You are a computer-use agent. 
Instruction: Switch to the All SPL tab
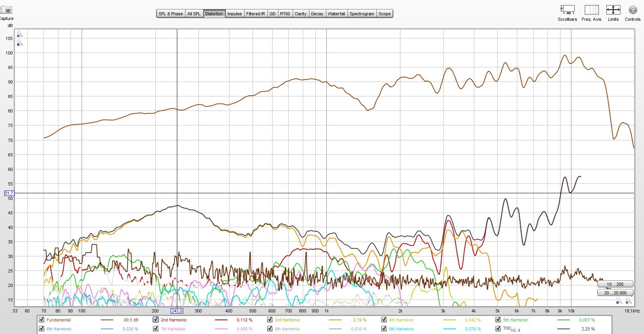pyautogui.click(x=194, y=14)
